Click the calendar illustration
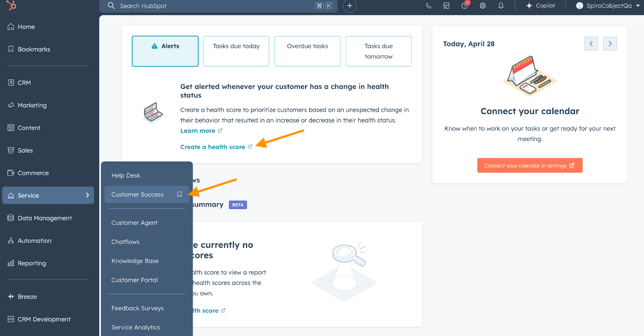 [x=530, y=76]
